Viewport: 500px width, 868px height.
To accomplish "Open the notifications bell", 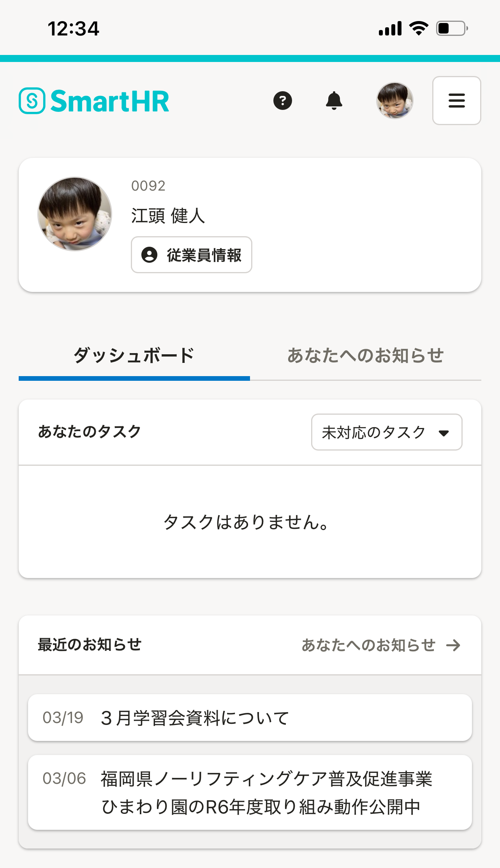I will click(x=334, y=101).
